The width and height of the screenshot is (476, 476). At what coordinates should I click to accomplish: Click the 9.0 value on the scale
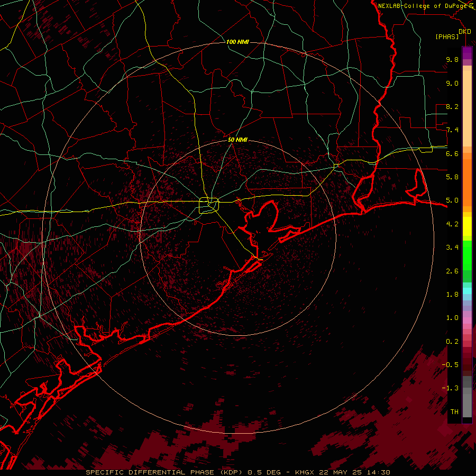click(x=452, y=83)
